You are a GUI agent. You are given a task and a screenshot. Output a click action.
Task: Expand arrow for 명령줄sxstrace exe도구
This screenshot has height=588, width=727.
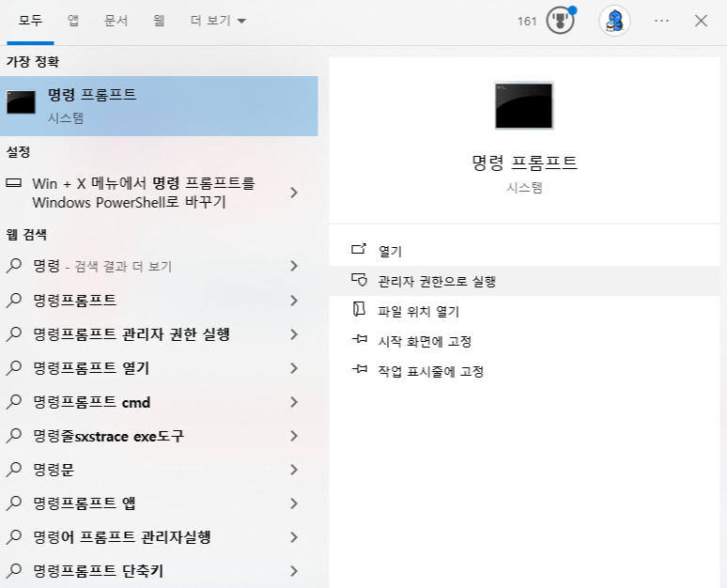(294, 436)
